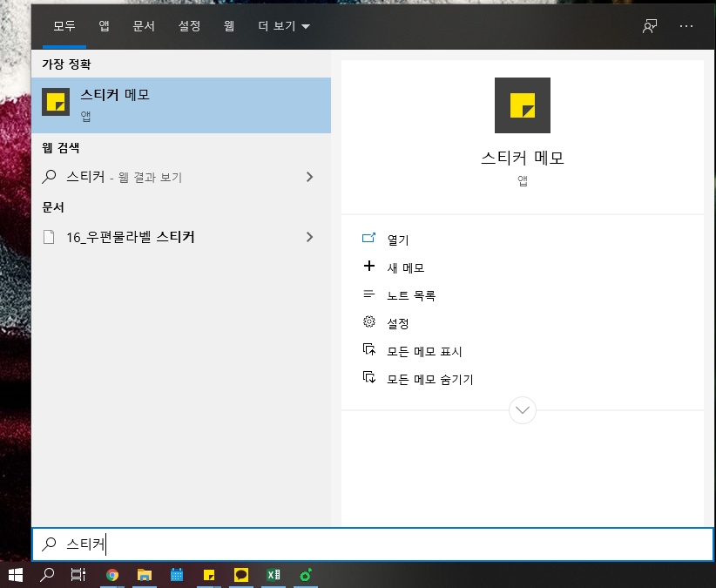Click 노트 목록 action
This screenshot has height=588, width=716.
tap(411, 295)
